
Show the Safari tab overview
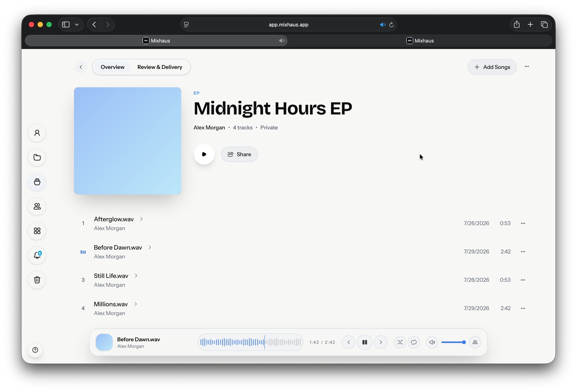coord(544,24)
